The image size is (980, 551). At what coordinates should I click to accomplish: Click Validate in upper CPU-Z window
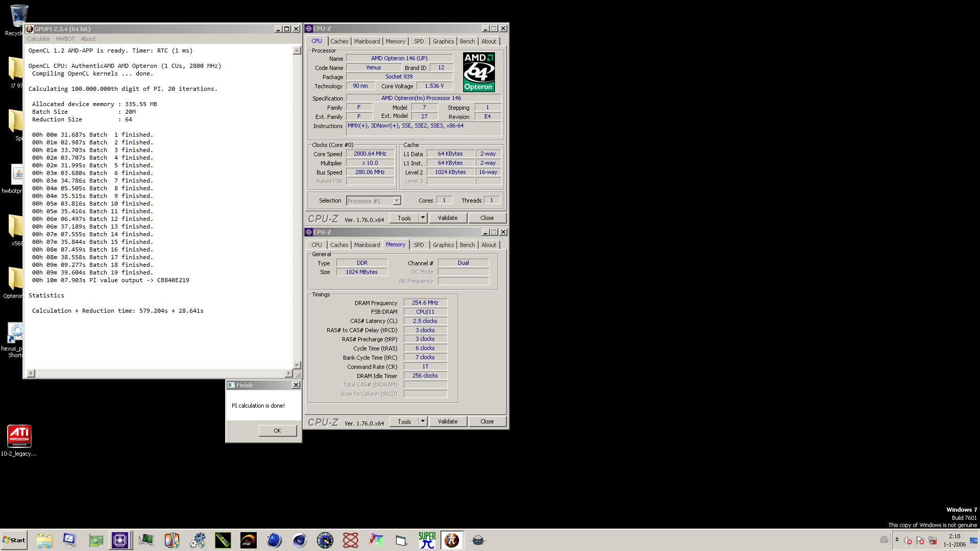coord(448,218)
